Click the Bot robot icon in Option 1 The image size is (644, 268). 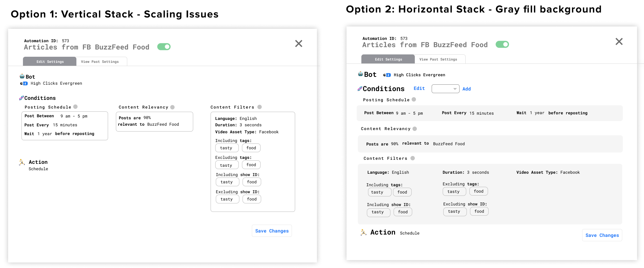pos(22,76)
